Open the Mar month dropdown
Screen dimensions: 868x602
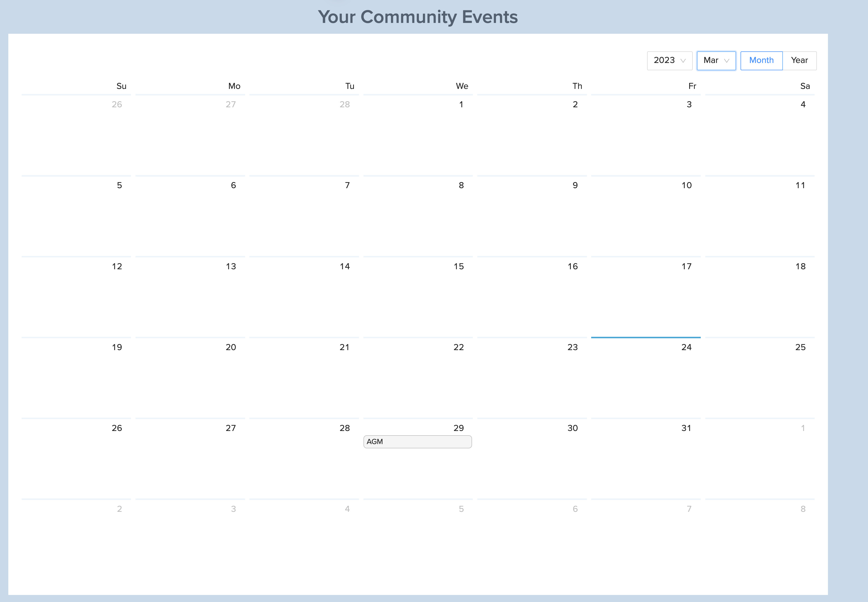[716, 61]
